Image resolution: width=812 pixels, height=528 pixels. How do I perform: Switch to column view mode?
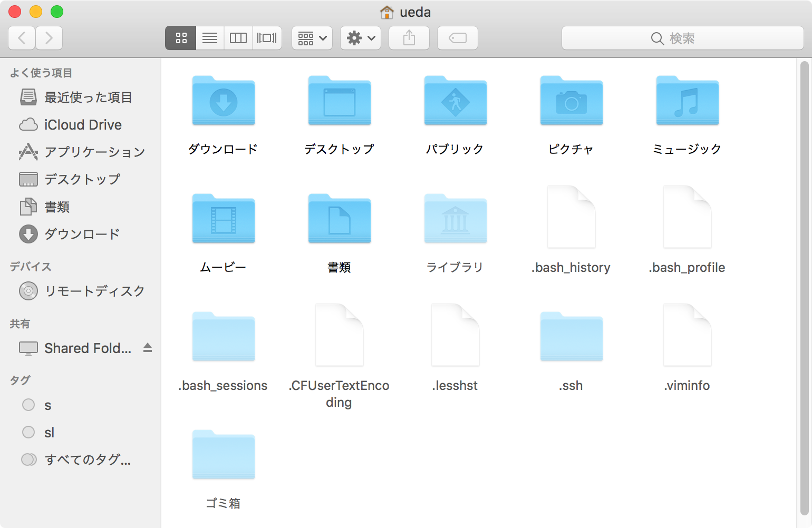[238, 38]
